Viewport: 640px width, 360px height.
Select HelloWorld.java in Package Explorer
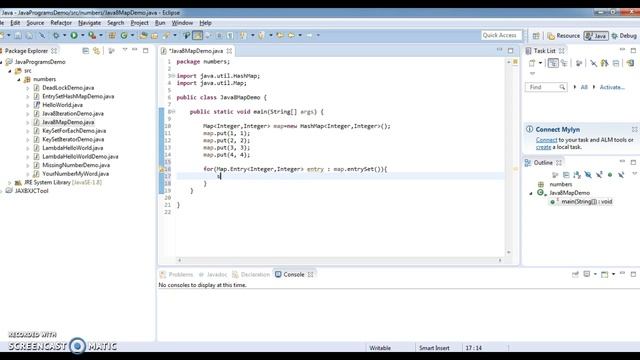pos(62,105)
